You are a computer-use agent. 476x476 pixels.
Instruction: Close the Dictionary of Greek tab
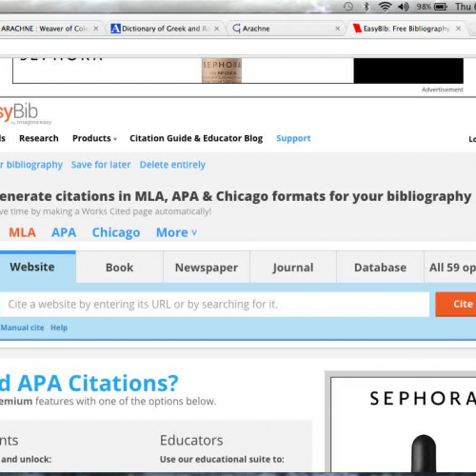pos(217,29)
